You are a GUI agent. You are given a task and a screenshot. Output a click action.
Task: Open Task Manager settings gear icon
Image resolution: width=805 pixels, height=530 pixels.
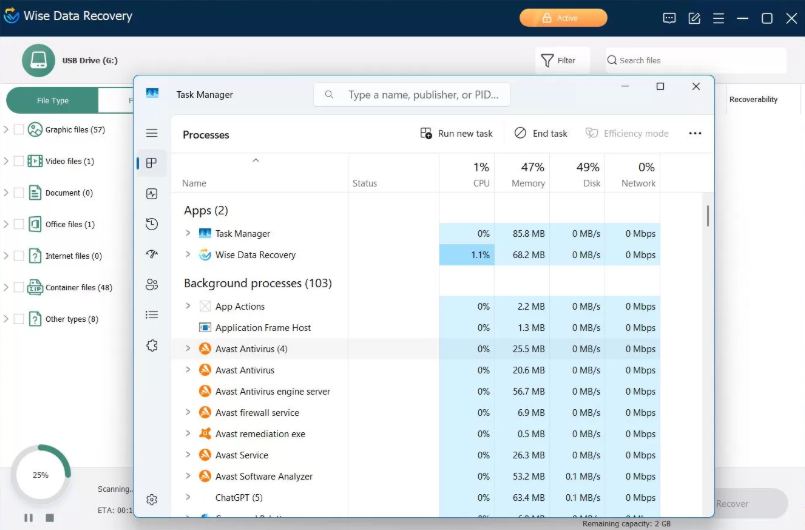click(151, 499)
